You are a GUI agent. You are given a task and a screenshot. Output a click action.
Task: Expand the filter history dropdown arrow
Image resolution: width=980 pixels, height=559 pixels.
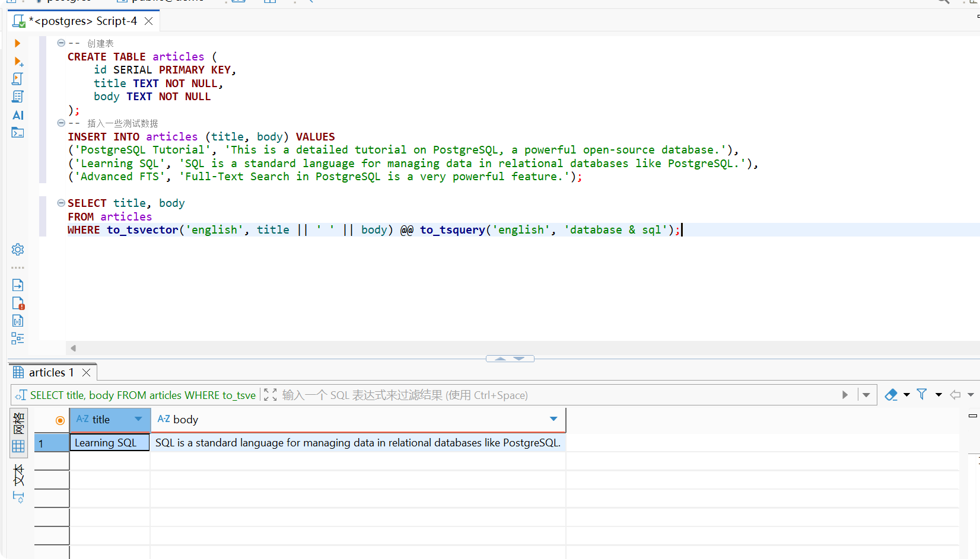pos(866,395)
